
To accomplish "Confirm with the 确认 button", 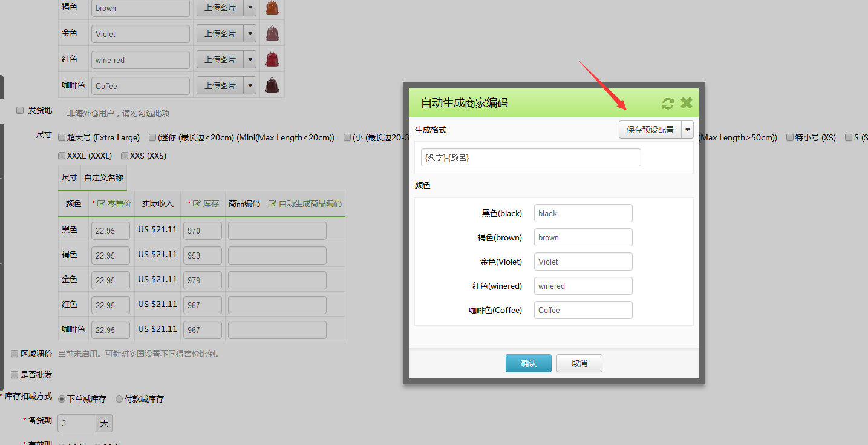I will 529,363.
